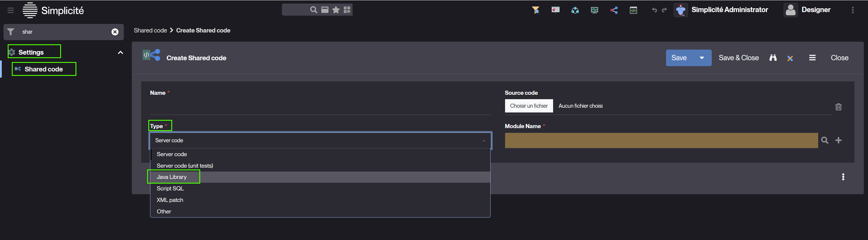Screen dimensions: 868x240
Task: Click the QR code scan icon
Action: (x=347, y=10)
